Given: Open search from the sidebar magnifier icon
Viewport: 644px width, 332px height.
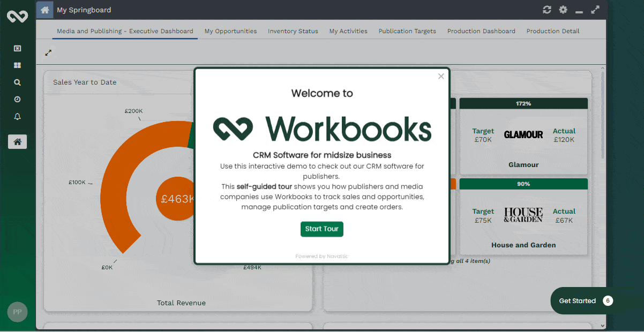Looking at the screenshot, I should (17, 82).
